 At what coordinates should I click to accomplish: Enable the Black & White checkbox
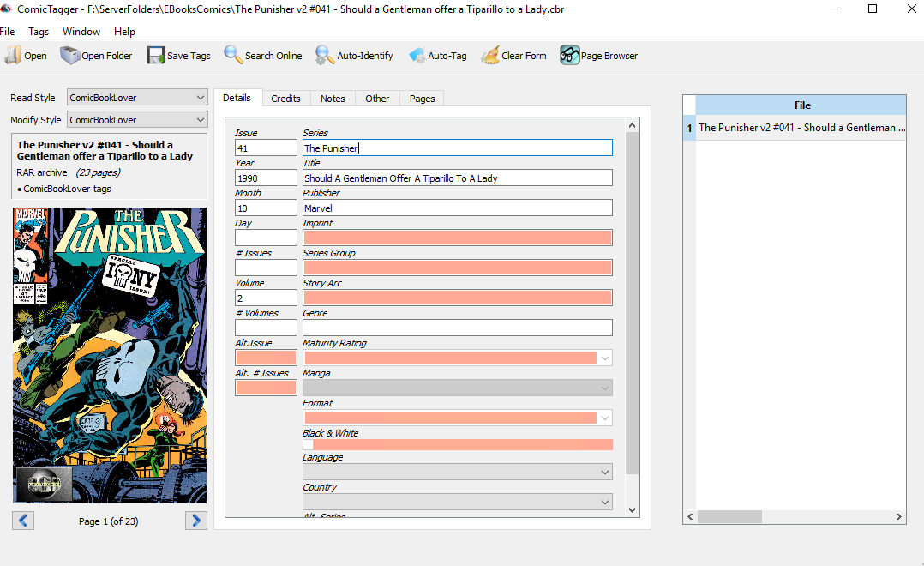pos(309,444)
